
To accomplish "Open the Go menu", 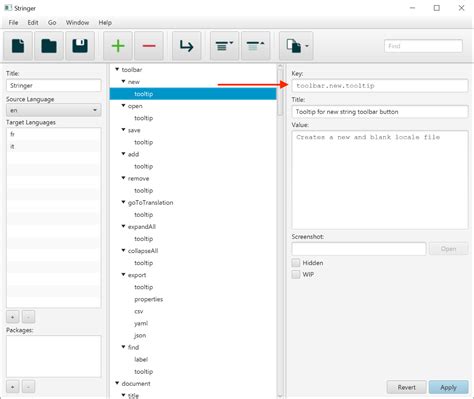I will [52, 22].
